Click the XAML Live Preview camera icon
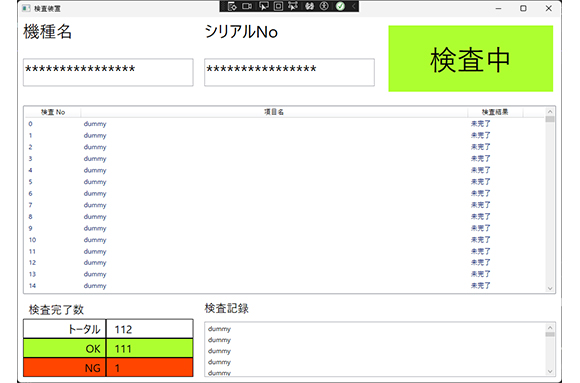This screenshot has width=580, height=383. 247,6
